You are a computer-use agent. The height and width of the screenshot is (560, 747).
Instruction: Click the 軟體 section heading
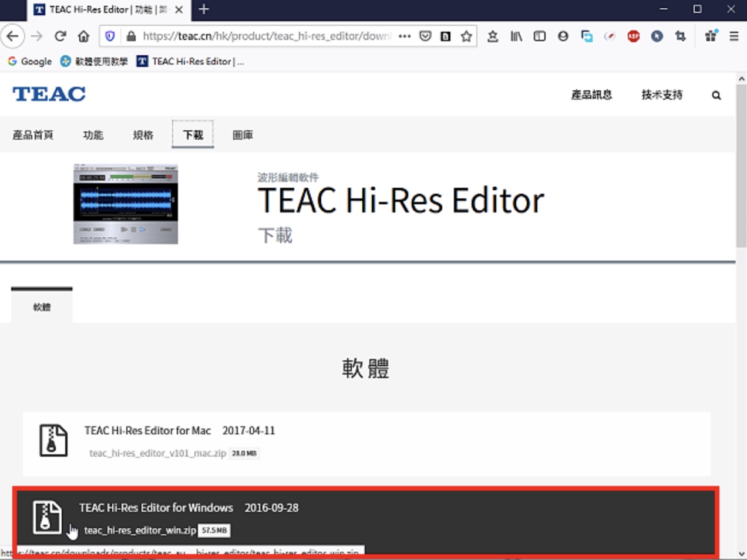pos(365,369)
